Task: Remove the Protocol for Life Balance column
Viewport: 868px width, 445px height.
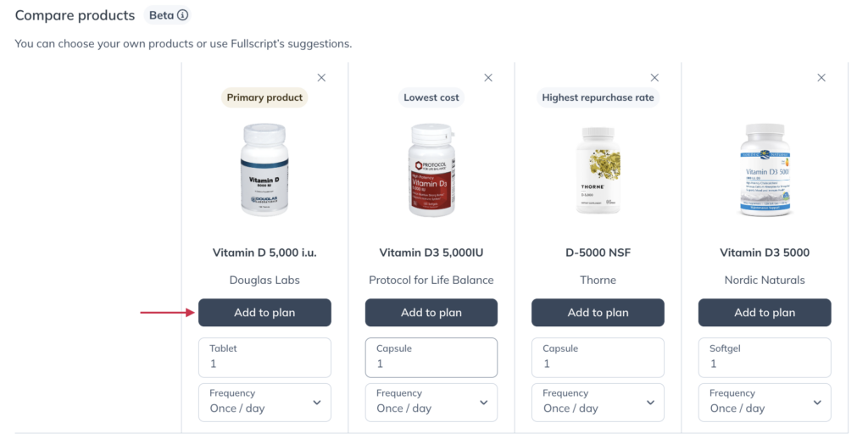Action: tap(488, 78)
